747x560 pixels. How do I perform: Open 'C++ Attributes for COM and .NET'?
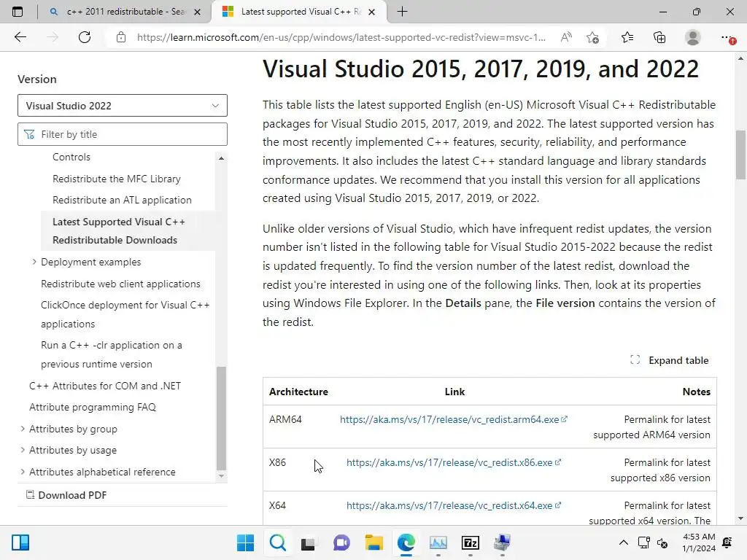coord(105,386)
